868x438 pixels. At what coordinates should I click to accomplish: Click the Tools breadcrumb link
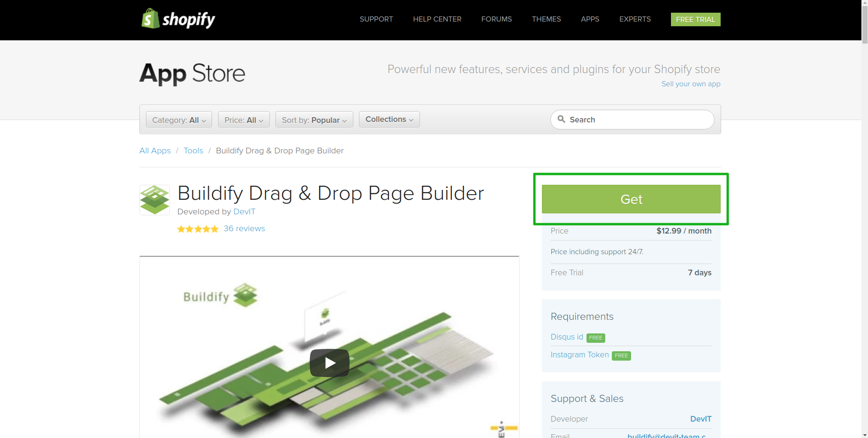193,151
